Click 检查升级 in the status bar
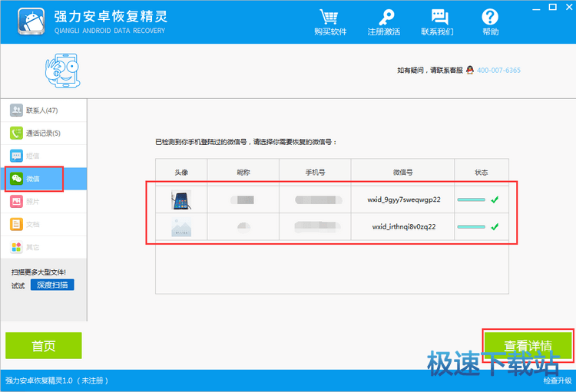This screenshot has height=392, width=576. click(558, 380)
